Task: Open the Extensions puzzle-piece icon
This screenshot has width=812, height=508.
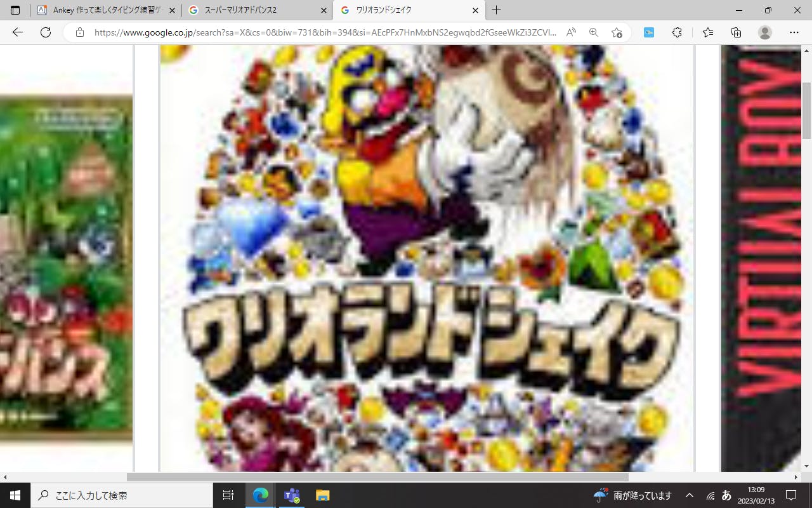Action: (677, 32)
